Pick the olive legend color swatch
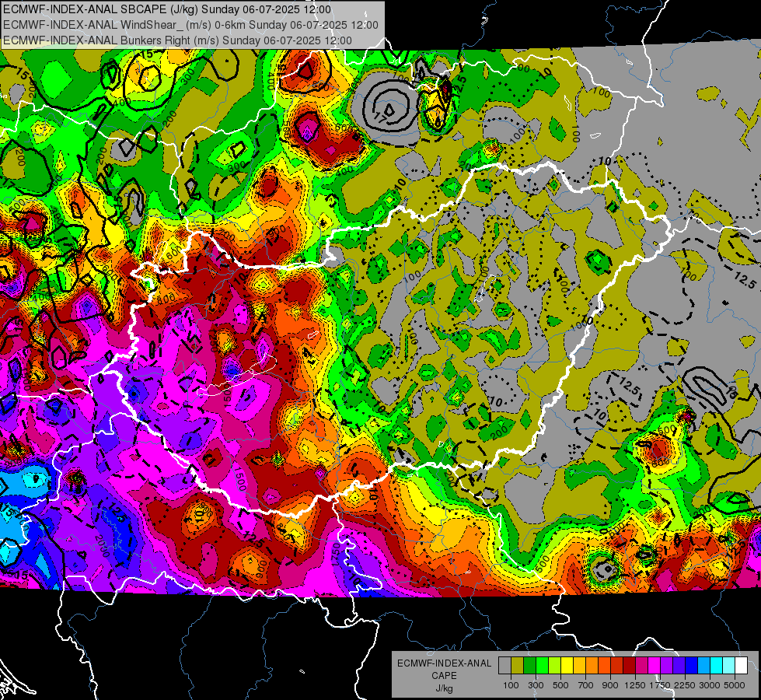 click(518, 666)
